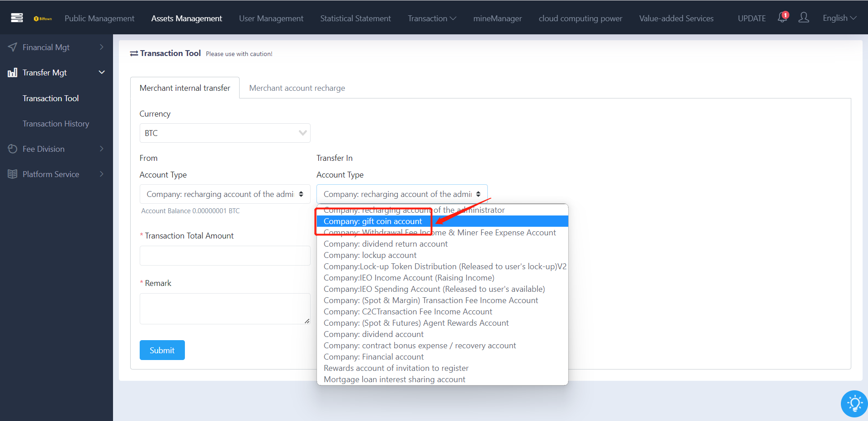
Task: Select Lock-up Token Distribution V2 option
Action: click(x=443, y=267)
